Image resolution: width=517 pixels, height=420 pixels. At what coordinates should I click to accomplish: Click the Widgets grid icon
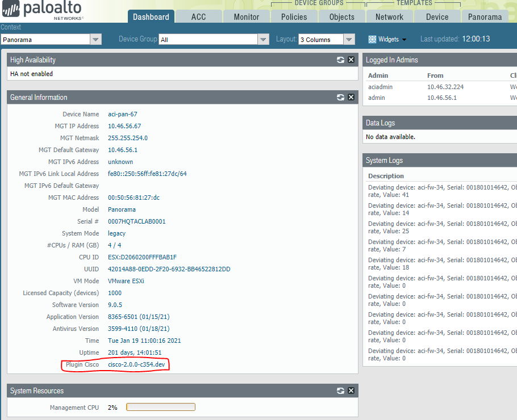372,39
